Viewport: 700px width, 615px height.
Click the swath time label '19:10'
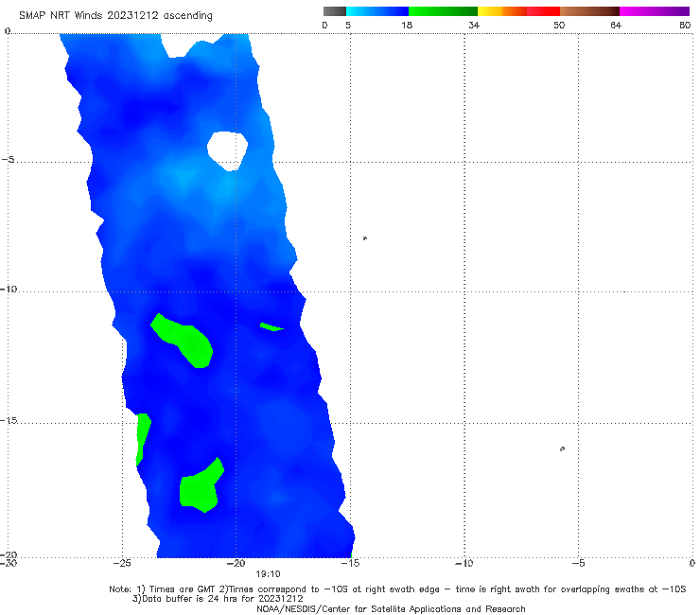click(x=268, y=574)
